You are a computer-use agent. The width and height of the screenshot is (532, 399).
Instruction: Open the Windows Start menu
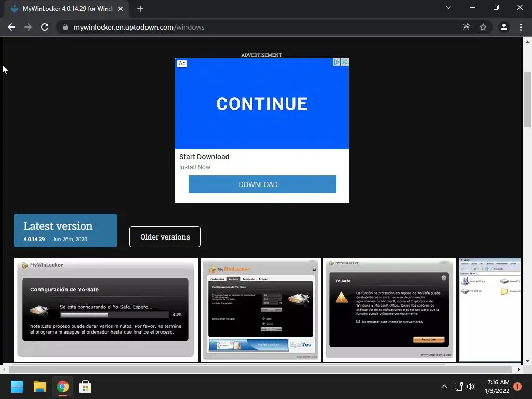click(17, 387)
